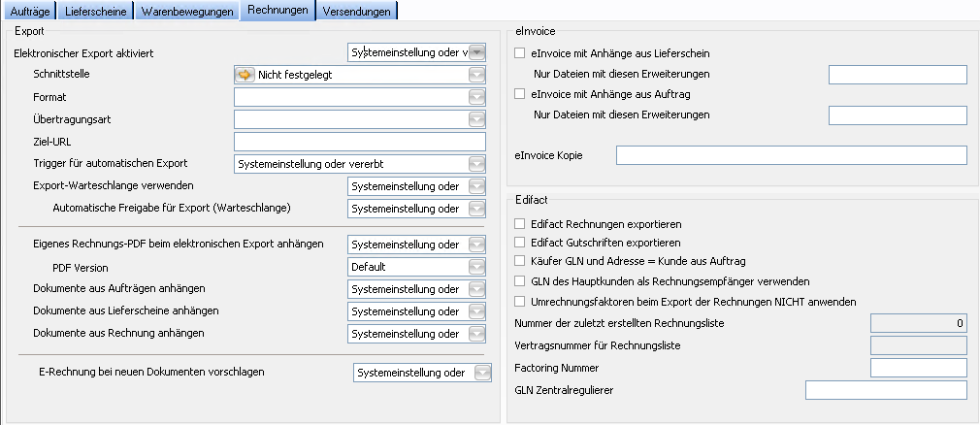Enable Edifact Gutschriften exportieren
This screenshot has width=980, height=425.
[521, 242]
